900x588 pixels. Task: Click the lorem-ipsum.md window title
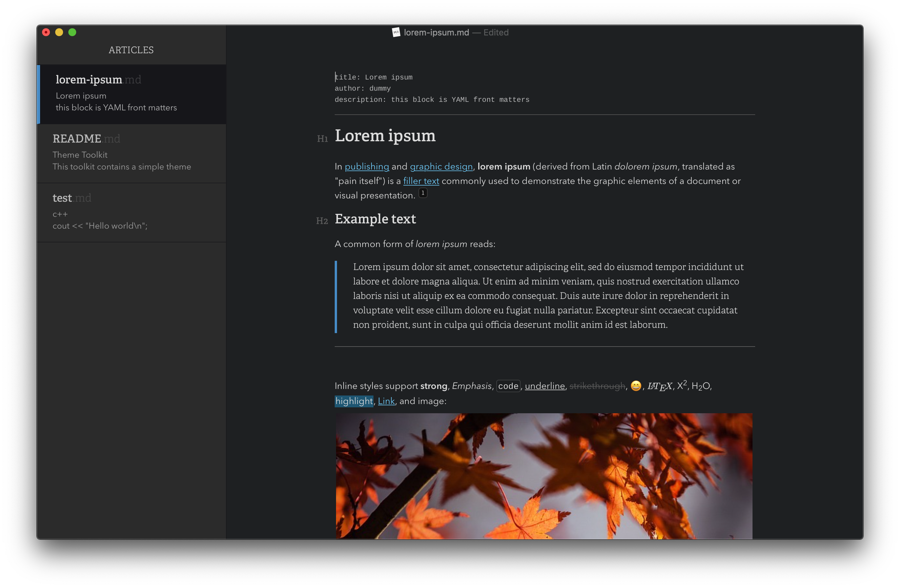point(436,33)
